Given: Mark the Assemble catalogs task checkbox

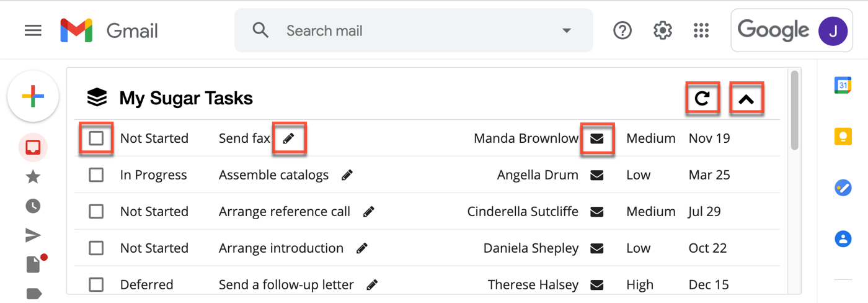Looking at the screenshot, I should pos(96,175).
